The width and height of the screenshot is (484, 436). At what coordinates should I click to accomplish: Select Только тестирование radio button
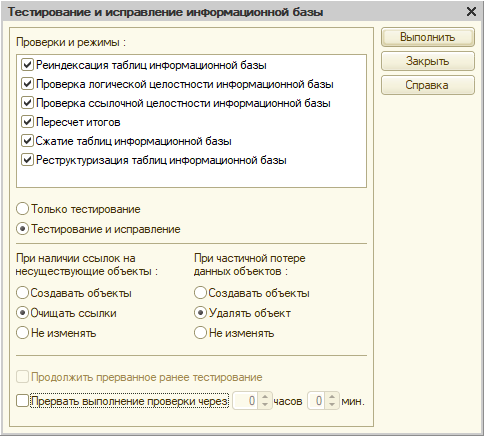coord(22,209)
